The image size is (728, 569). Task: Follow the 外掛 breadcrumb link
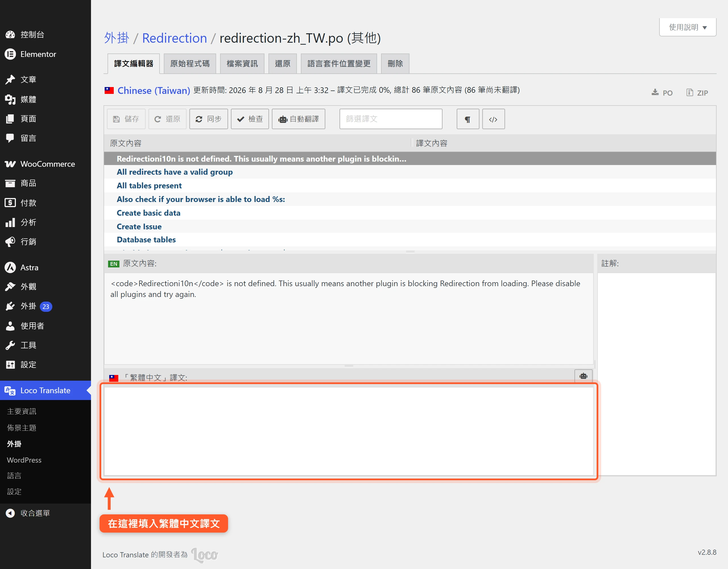click(116, 38)
